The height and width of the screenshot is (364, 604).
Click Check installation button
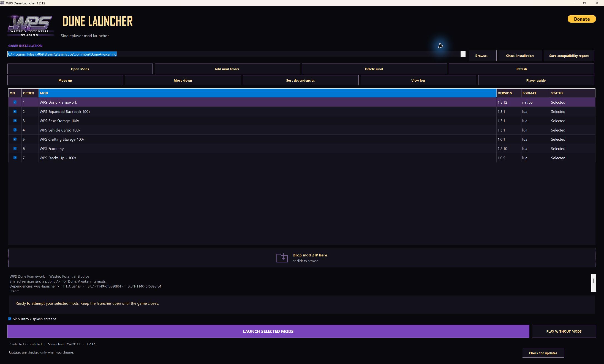tap(520, 56)
